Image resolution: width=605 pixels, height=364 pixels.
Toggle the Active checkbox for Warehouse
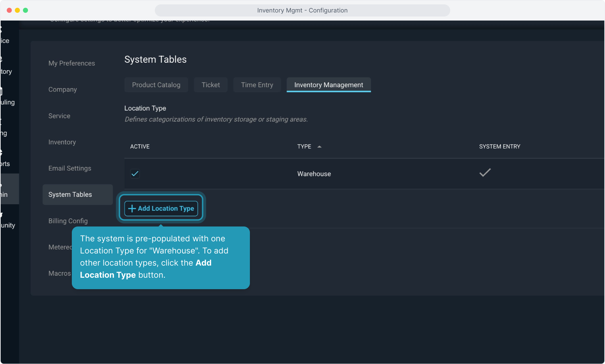pos(135,174)
